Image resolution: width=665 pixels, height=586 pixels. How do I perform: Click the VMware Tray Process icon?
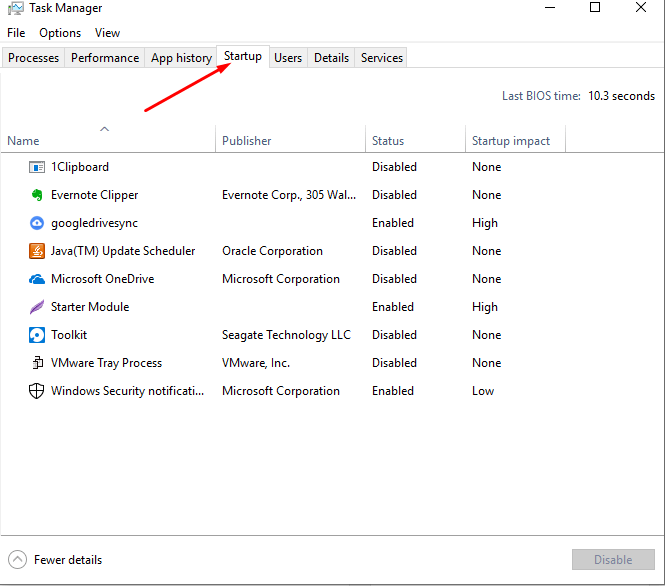38,363
